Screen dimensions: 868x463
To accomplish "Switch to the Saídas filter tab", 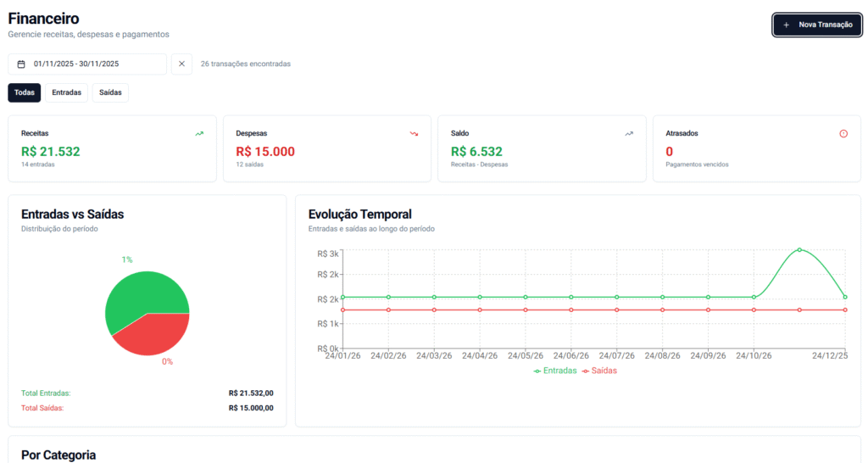I will [110, 92].
